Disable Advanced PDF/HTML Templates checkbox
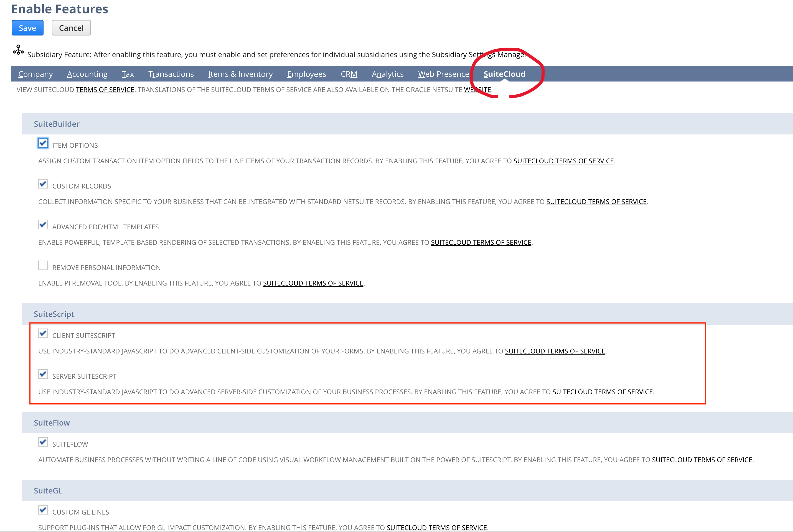793x532 pixels. (x=43, y=225)
